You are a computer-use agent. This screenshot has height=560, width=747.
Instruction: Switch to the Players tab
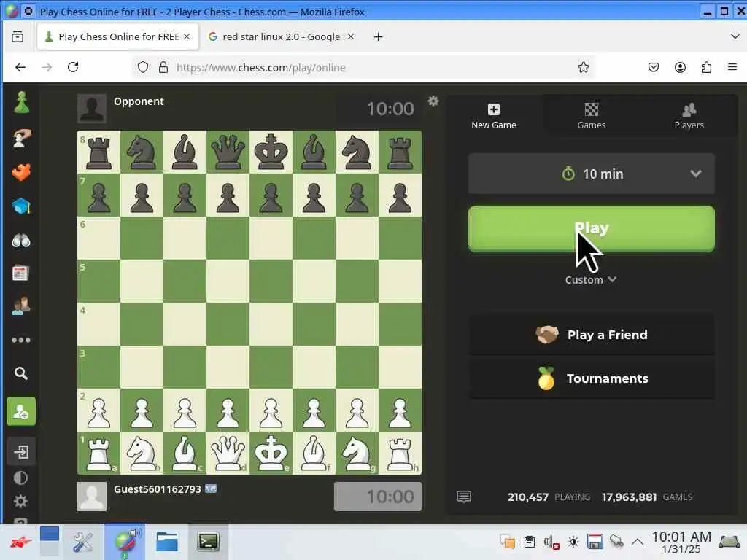(689, 117)
